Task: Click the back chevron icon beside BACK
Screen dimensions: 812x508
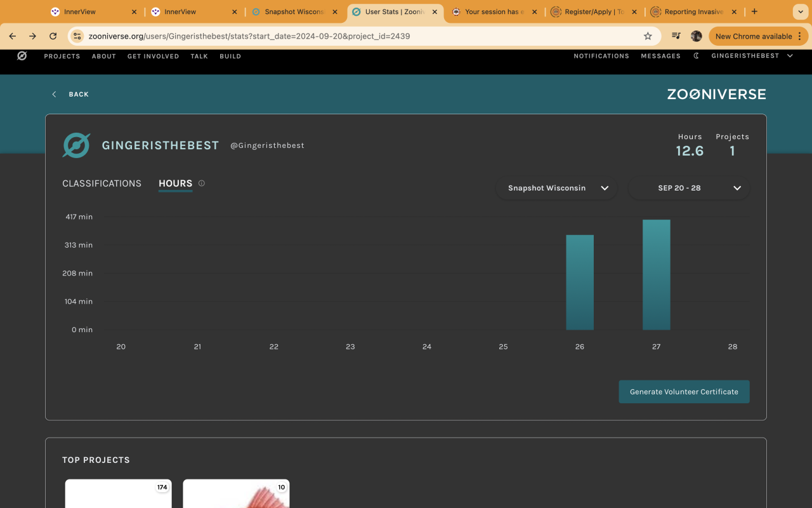Action: (x=54, y=94)
